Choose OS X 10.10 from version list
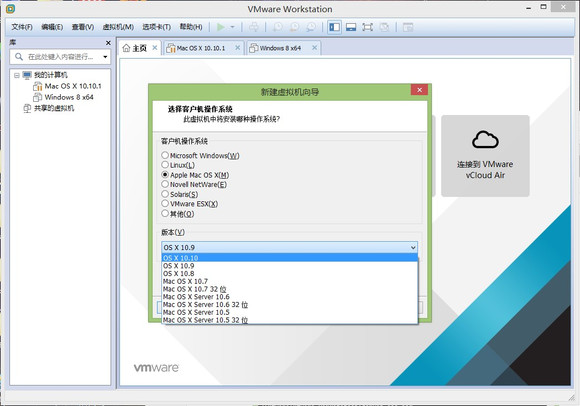The image size is (580, 406). click(290, 258)
